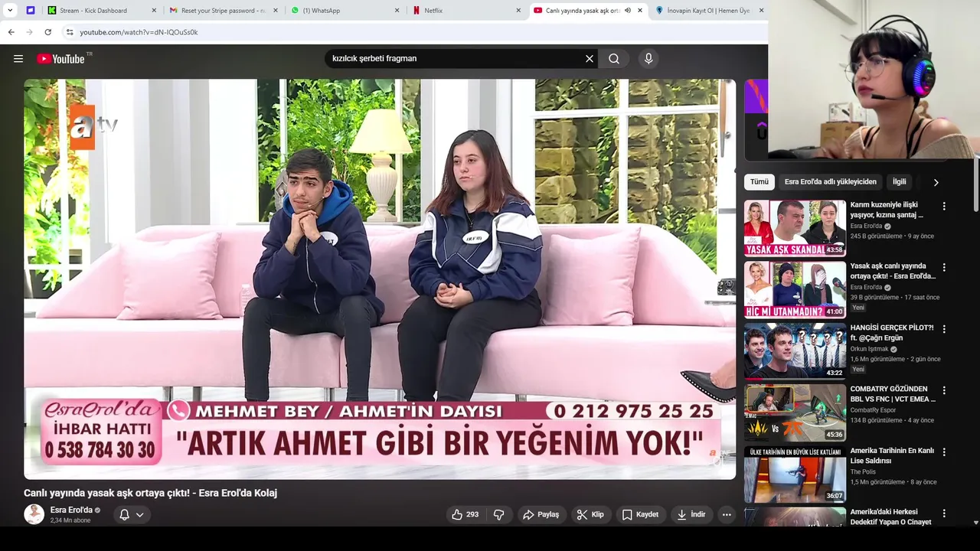Open Amerika'daki Herkesi Dedektif Yapan title
980x551 pixels.
(x=891, y=517)
